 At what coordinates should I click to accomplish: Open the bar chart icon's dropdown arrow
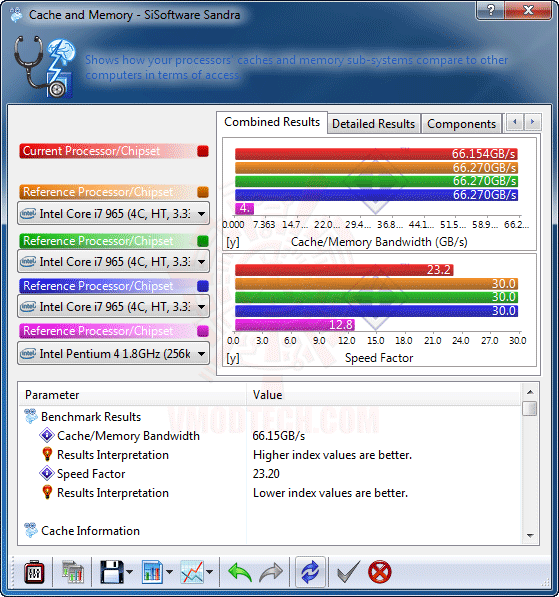tap(169, 571)
